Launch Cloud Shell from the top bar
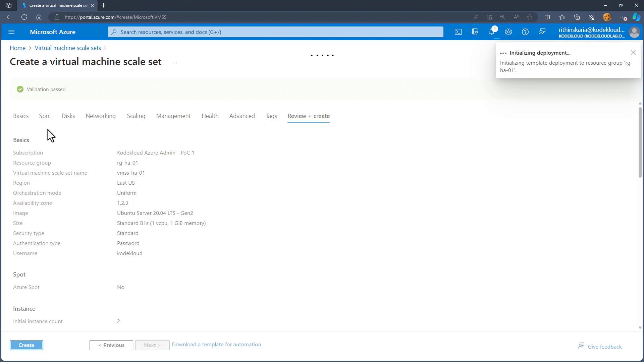Screen dimensions: 644x362 click(x=458, y=32)
